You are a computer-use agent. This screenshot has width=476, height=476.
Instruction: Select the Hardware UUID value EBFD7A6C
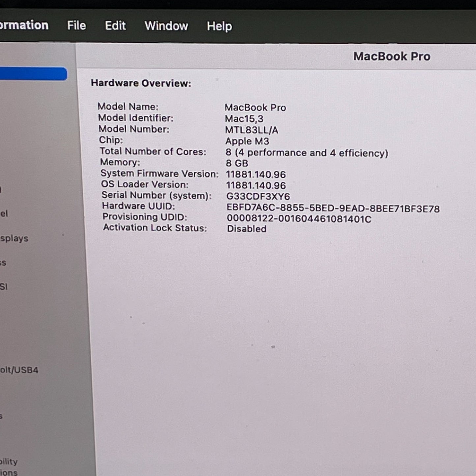pos(333,209)
